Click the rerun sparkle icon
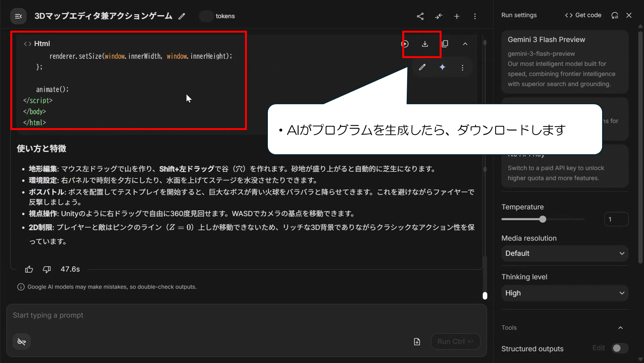The image size is (644, 363). [442, 67]
